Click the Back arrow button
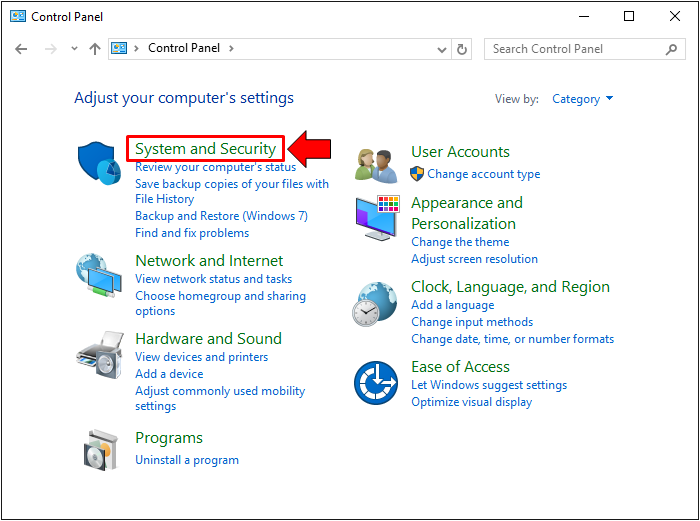 [21, 49]
